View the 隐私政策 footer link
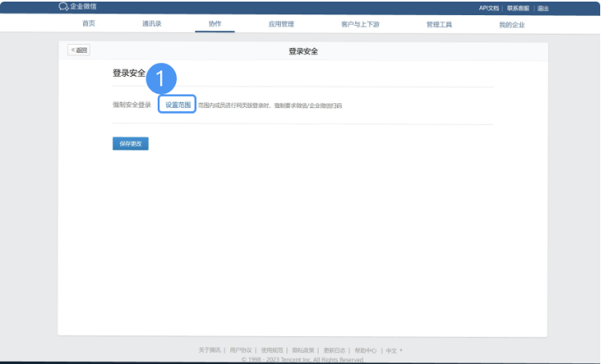 [x=303, y=350]
